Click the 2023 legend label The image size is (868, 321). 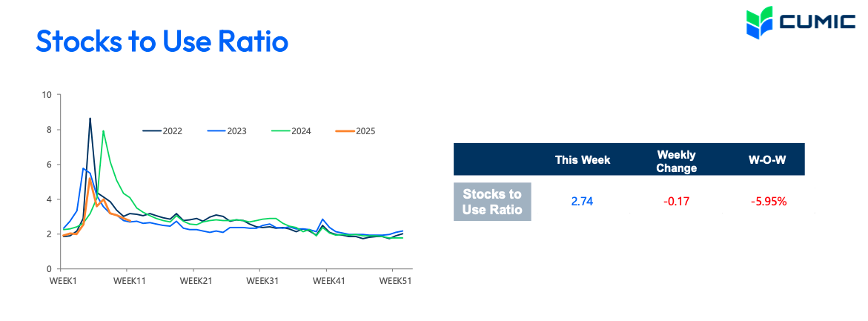pyautogui.click(x=236, y=131)
